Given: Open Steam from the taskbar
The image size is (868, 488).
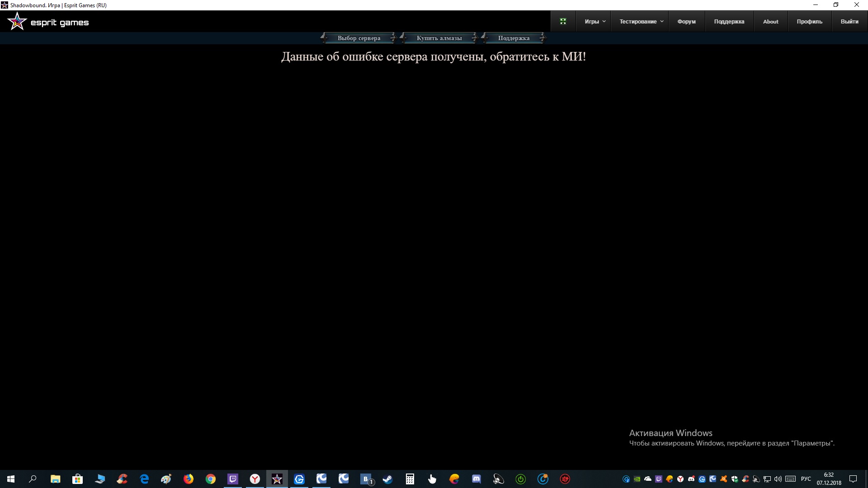Looking at the screenshot, I should 387,479.
